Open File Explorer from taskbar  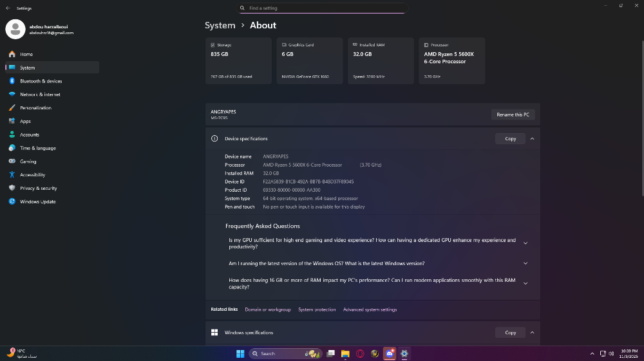[345, 354]
